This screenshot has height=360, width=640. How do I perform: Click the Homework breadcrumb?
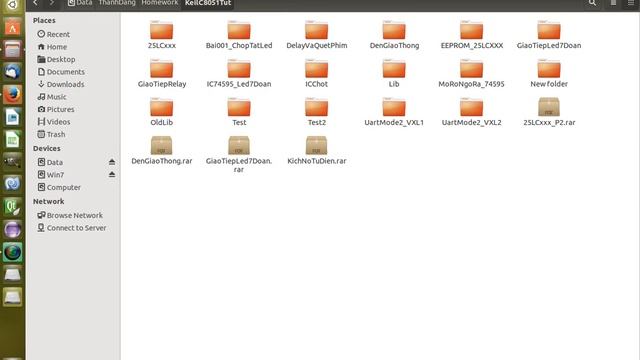click(x=160, y=3)
